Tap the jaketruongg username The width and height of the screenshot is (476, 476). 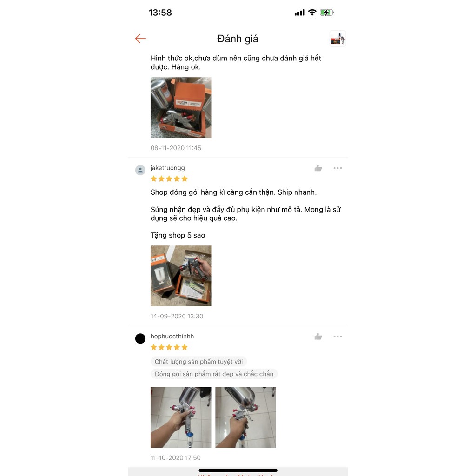[x=167, y=168]
